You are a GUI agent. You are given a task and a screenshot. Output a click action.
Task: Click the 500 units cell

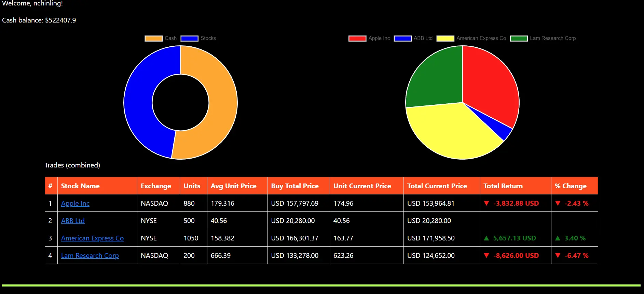[x=193, y=221]
